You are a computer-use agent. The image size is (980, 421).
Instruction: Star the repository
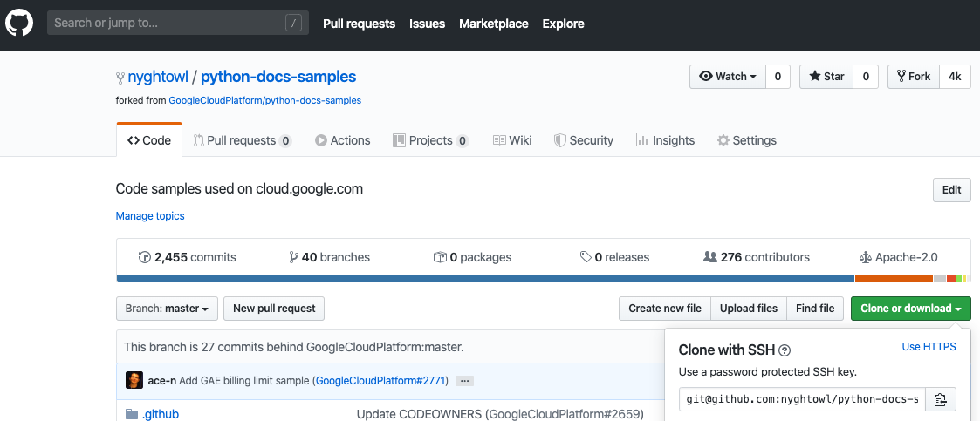pos(826,77)
